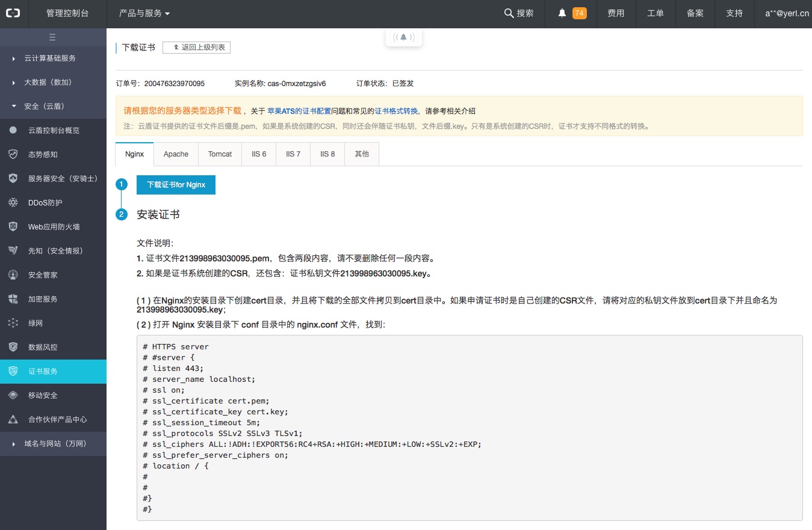812x530 pixels.
Task: Collapse sidebar with hamburger icon
Action: (52, 37)
